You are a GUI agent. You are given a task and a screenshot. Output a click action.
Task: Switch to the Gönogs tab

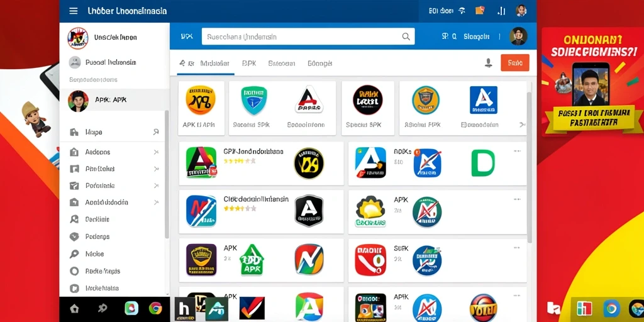(x=320, y=64)
